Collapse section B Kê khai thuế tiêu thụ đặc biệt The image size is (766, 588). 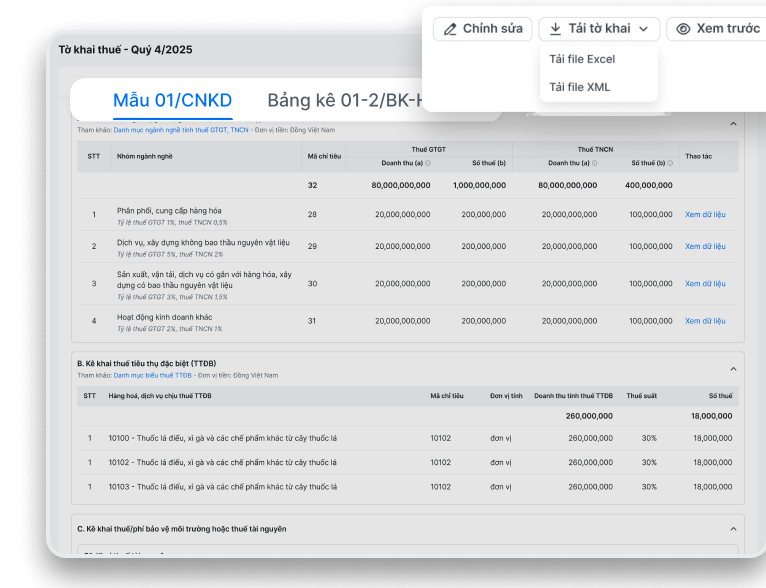point(732,368)
